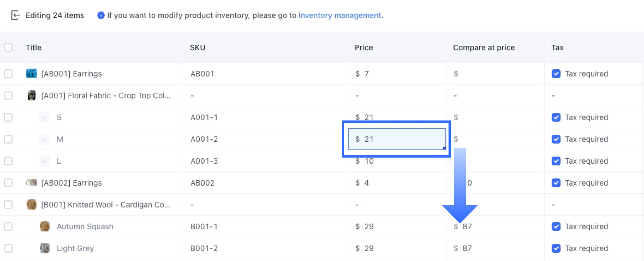This screenshot has height=261, width=644.
Task: Click the AB001 Earrings product thumbnail
Action: [x=31, y=73]
